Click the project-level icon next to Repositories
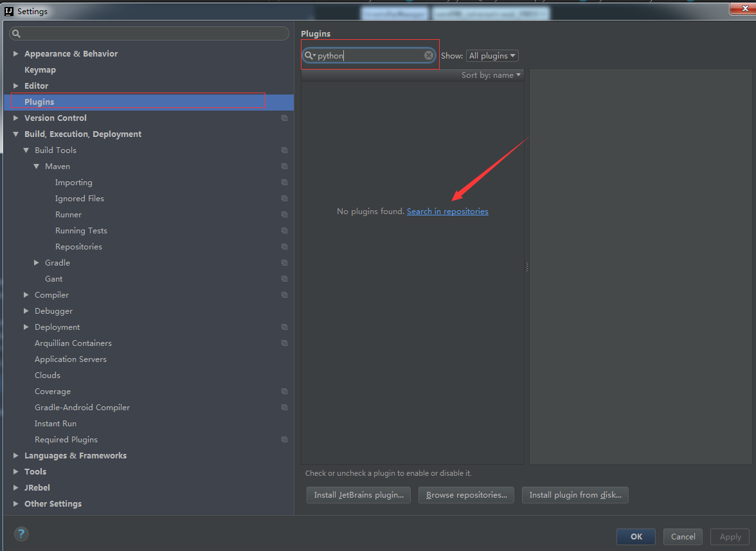 [x=284, y=247]
